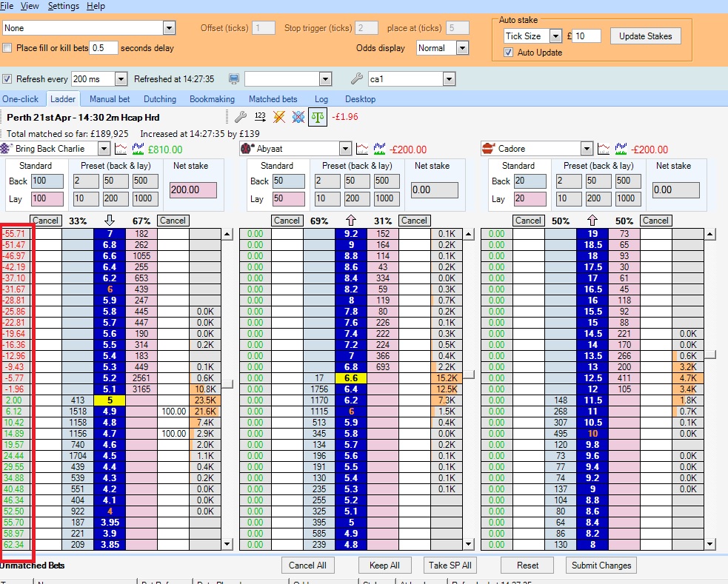Image resolution: width=728 pixels, height=584 pixels.
Task: Toggle the Place fill or kill bets checkbox
Action: [x=7, y=48]
